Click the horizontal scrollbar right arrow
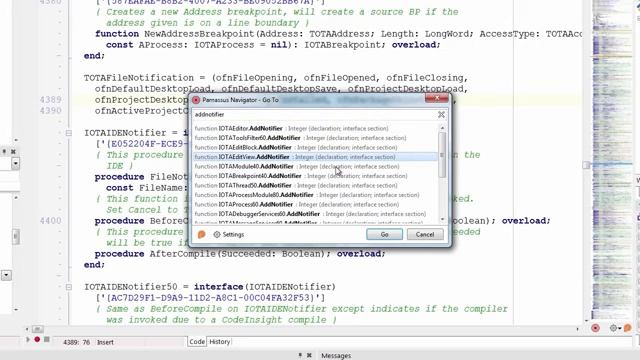 click(x=577, y=329)
